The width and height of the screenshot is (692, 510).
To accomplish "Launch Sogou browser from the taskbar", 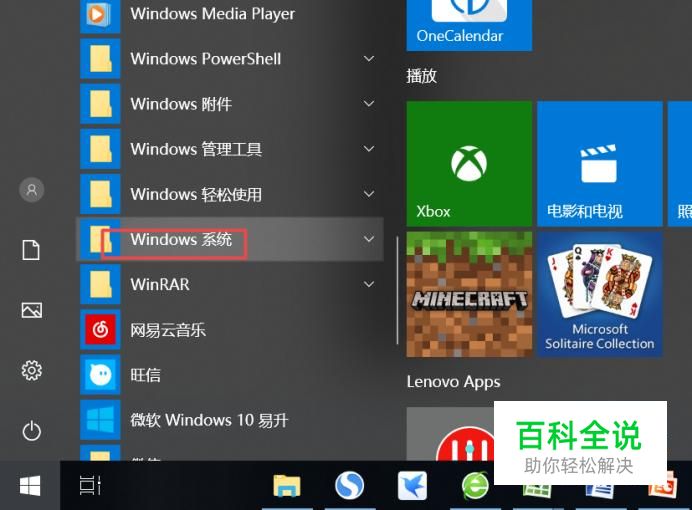I will pos(350,486).
